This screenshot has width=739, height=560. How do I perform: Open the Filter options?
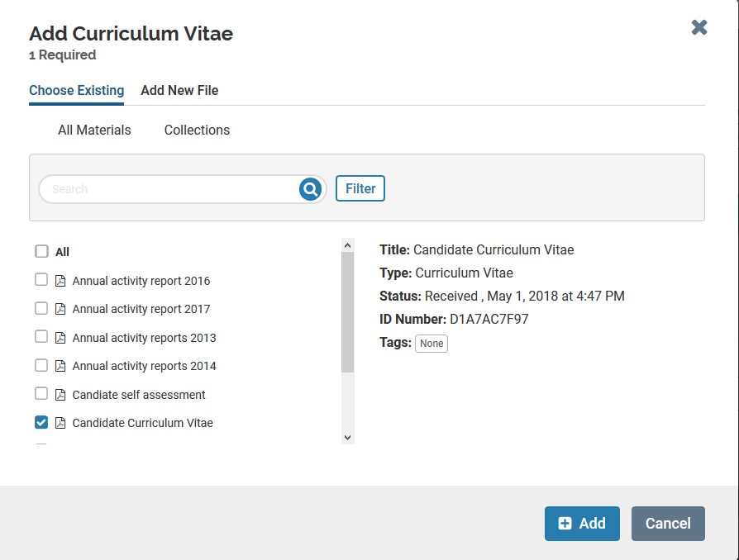tap(360, 188)
